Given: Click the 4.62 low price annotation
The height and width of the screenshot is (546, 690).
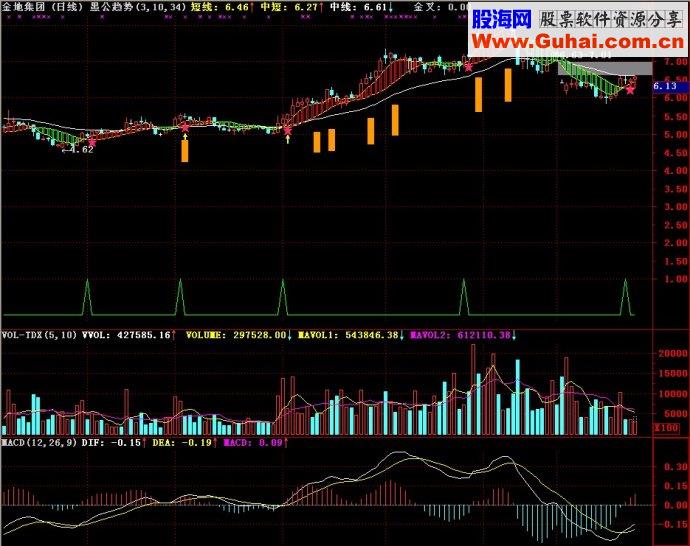Looking at the screenshot, I should tap(80, 150).
